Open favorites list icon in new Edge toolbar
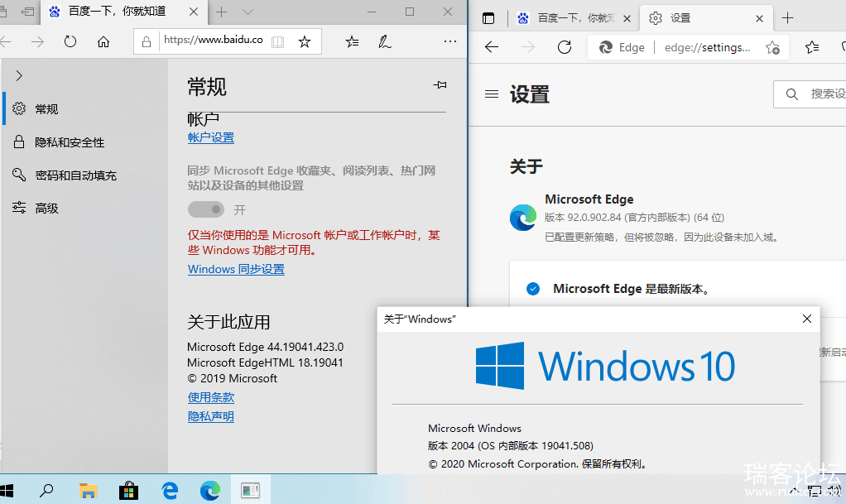 (x=811, y=47)
